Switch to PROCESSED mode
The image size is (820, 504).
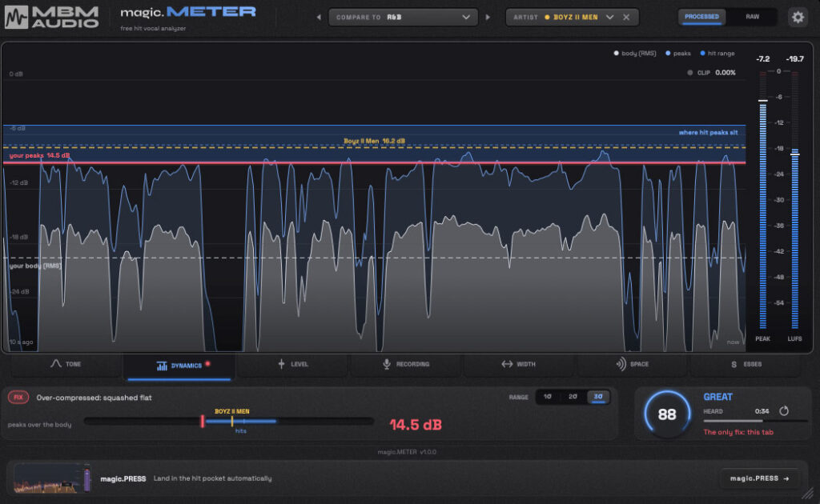(x=701, y=17)
